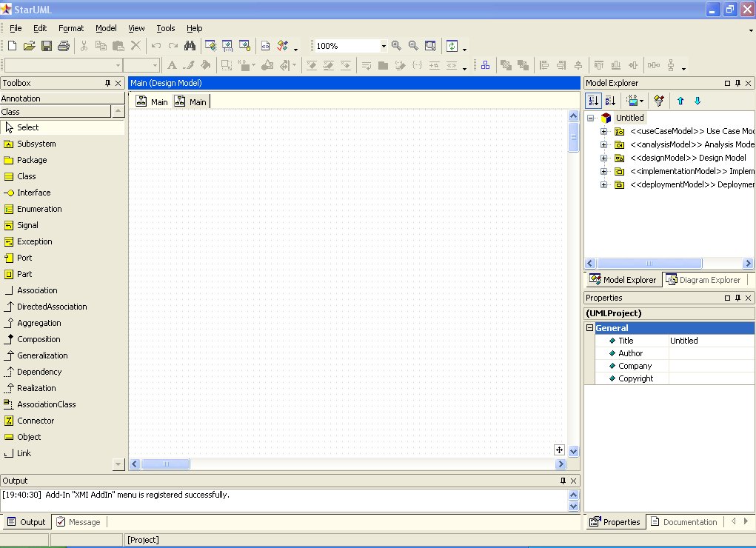Image resolution: width=756 pixels, height=548 pixels.
Task: Pin the Output panel
Action: pyautogui.click(x=563, y=481)
